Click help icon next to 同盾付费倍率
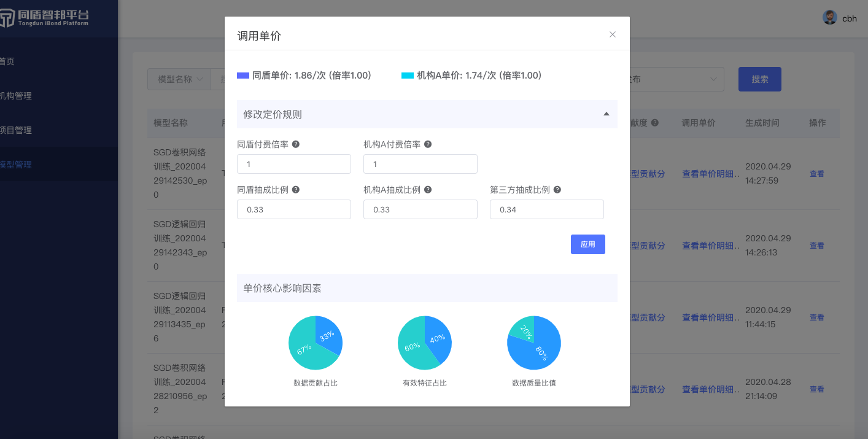Viewport: 868px width, 439px height. pos(296,144)
